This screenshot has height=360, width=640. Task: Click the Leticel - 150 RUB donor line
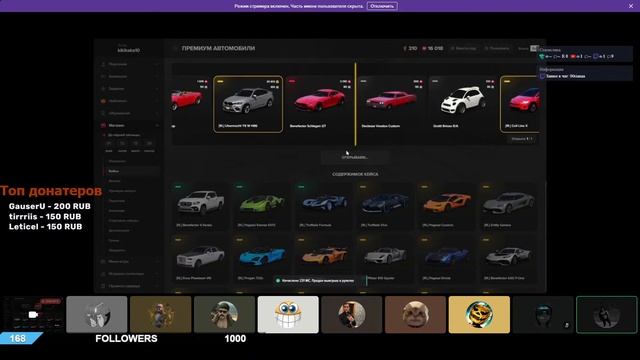(x=45, y=227)
